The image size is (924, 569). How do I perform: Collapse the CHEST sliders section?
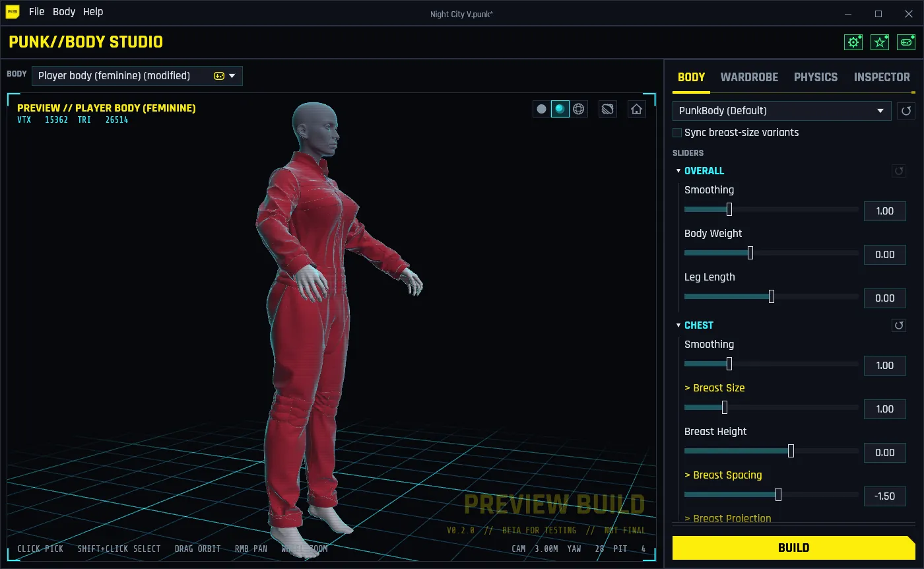coord(678,325)
